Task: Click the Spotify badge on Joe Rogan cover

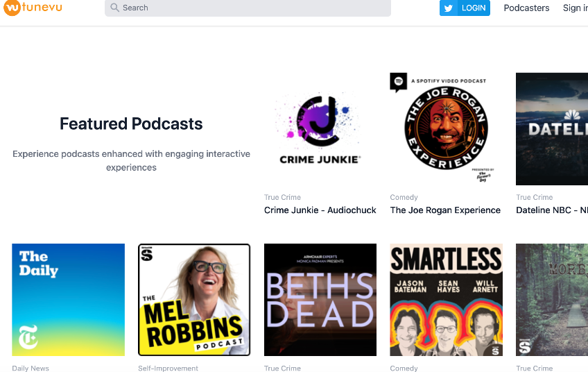Action: click(398, 82)
